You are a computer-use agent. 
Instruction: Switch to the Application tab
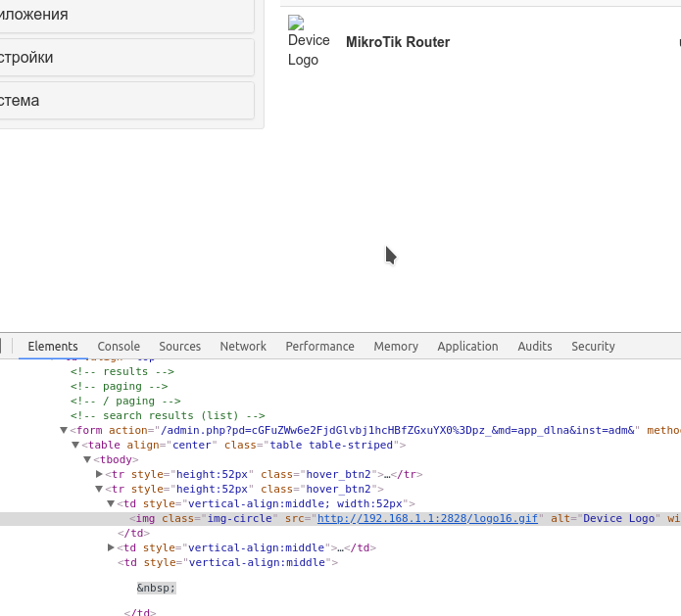tap(467, 346)
